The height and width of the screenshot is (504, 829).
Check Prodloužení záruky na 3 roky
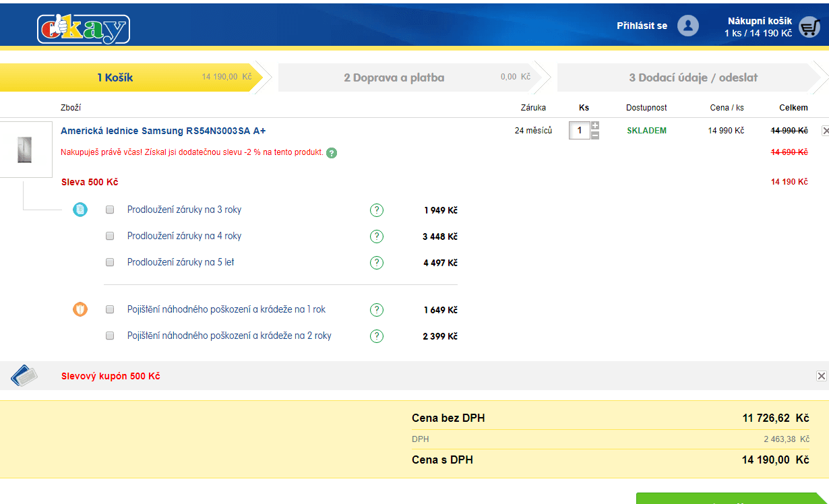[x=110, y=210]
